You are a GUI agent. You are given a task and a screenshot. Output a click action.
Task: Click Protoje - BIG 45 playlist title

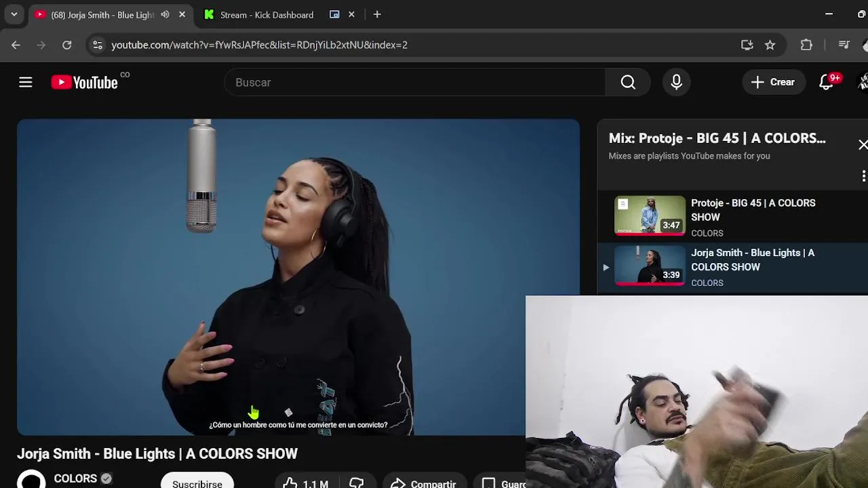753,210
